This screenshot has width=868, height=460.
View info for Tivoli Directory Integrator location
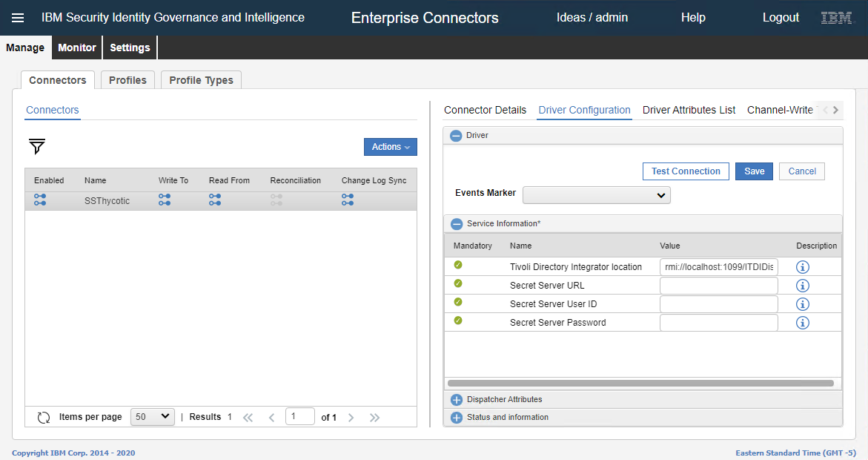point(801,266)
